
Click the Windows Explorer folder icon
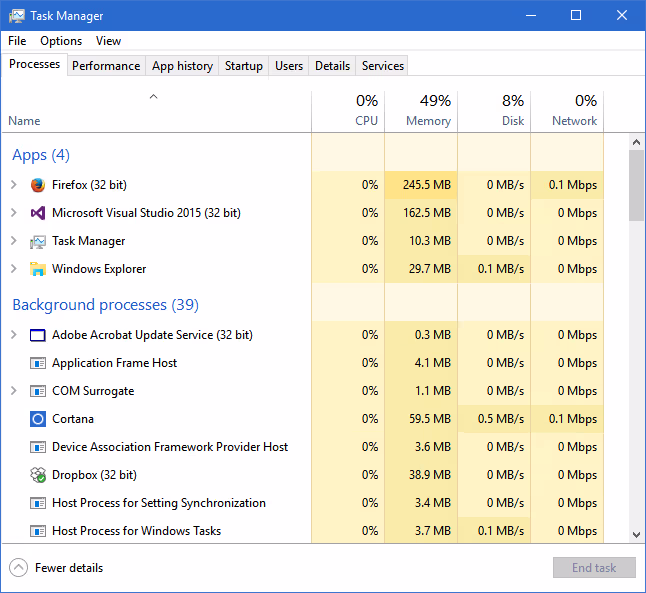click(x=37, y=269)
